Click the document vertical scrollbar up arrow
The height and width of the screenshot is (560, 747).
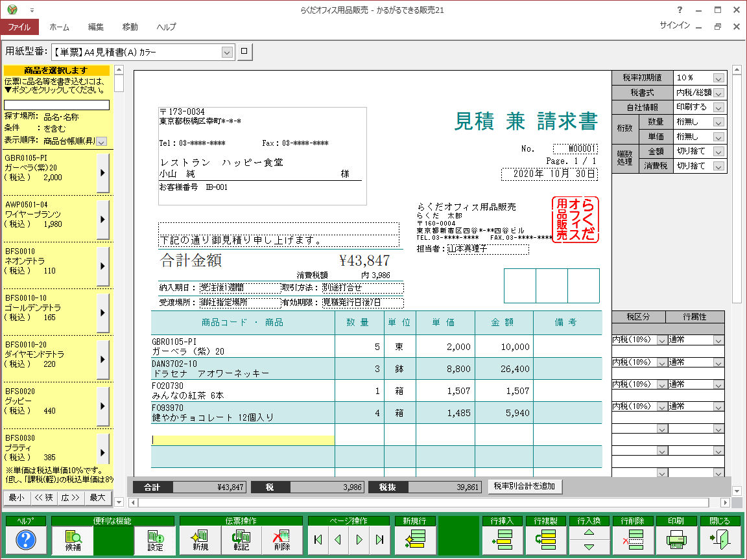737,69
